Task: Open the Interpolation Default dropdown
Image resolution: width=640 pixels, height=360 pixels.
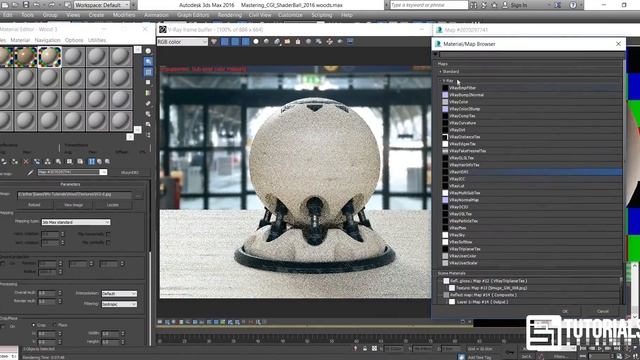Action: 119,293
